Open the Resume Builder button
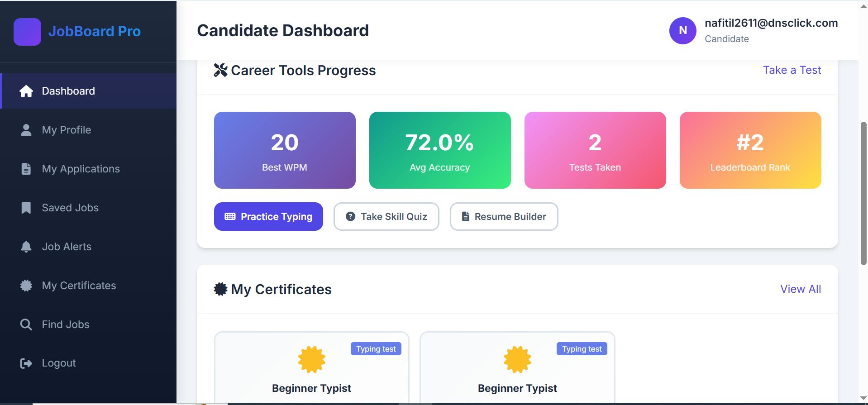868x405 pixels. coord(504,217)
